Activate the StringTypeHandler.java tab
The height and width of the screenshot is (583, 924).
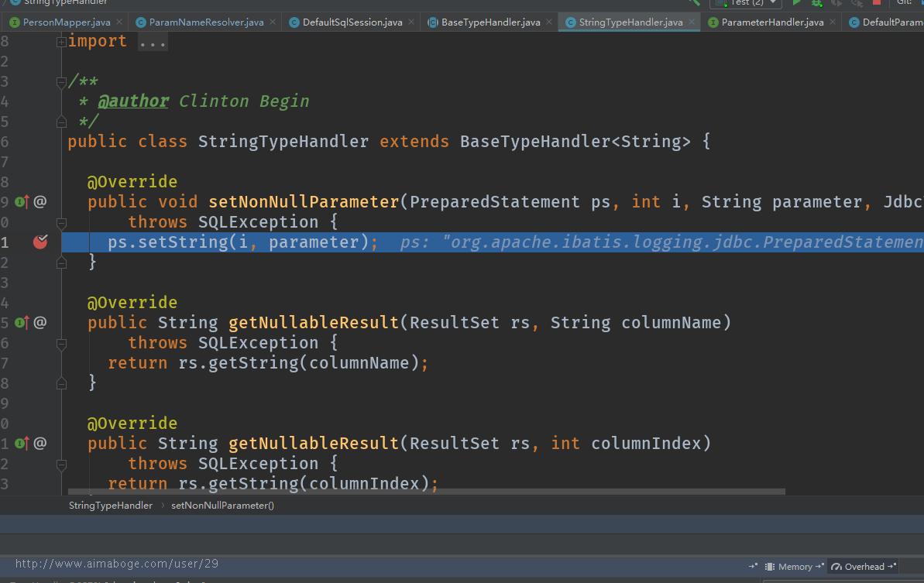tap(630, 22)
